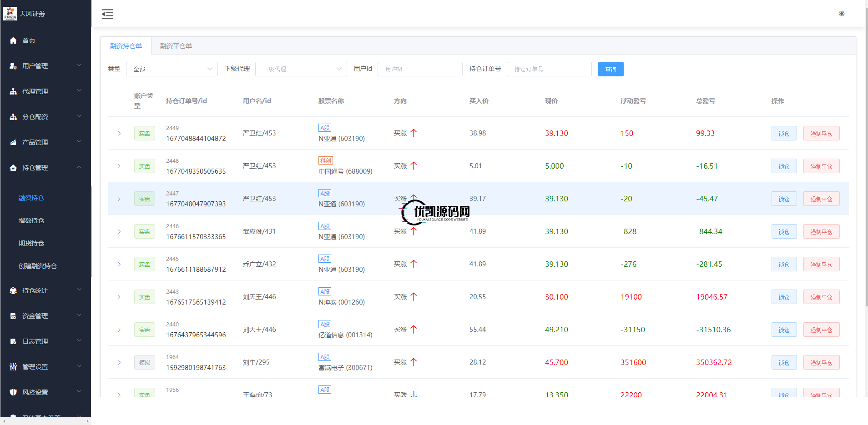Image resolution: width=868 pixels, height=425 pixels.
Task: Click the 天风证券 logo icon
Action: pos(10,14)
